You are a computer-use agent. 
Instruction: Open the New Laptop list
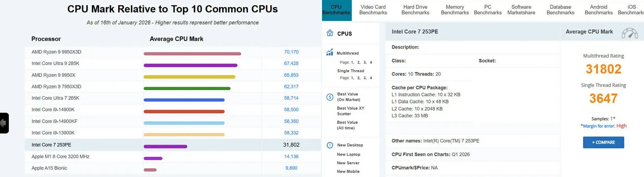point(348,155)
